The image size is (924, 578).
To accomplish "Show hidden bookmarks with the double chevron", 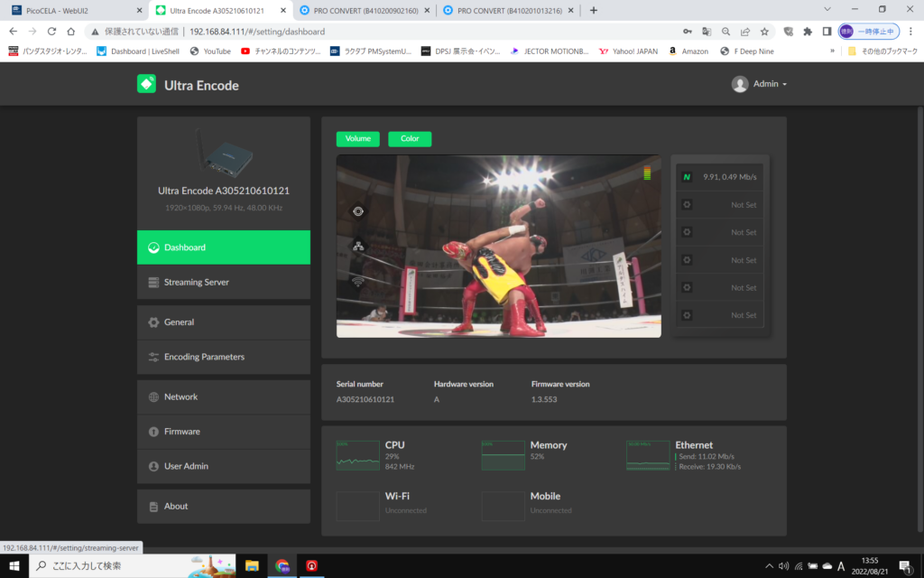I will click(x=832, y=51).
